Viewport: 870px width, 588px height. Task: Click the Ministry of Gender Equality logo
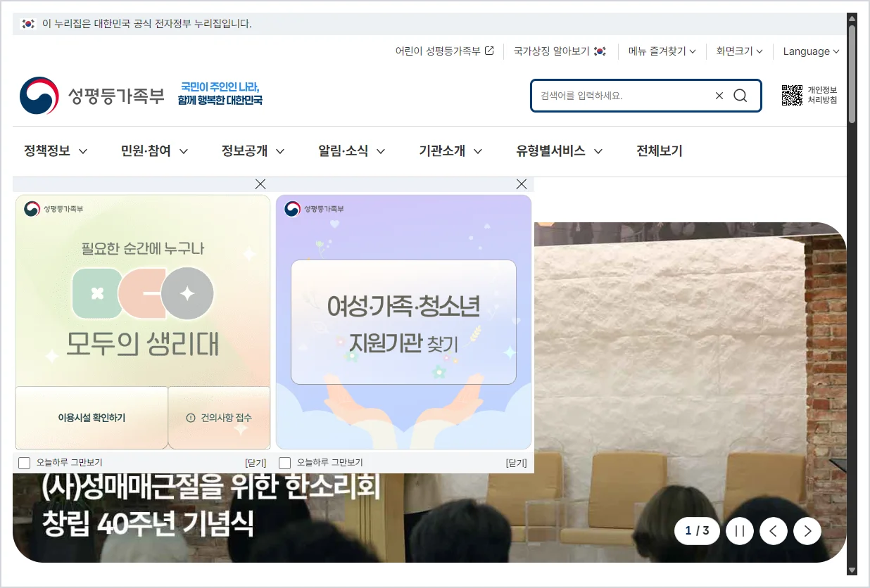tap(92, 96)
